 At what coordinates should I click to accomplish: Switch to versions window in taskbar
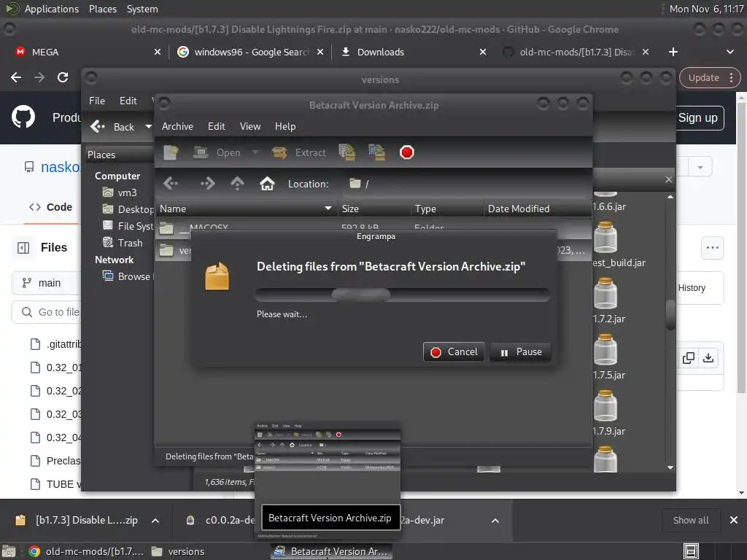pyautogui.click(x=178, y=551)
